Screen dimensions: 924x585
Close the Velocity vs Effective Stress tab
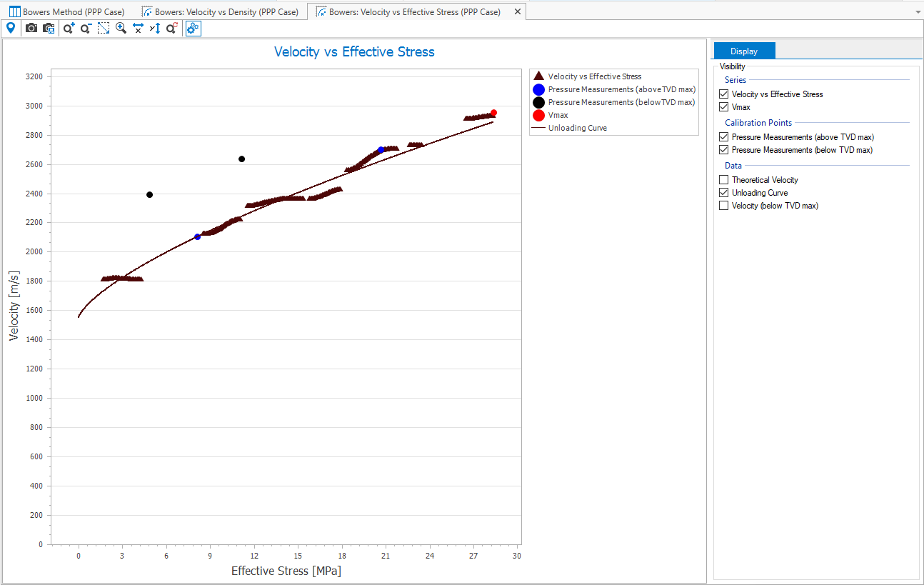[518, 12]
